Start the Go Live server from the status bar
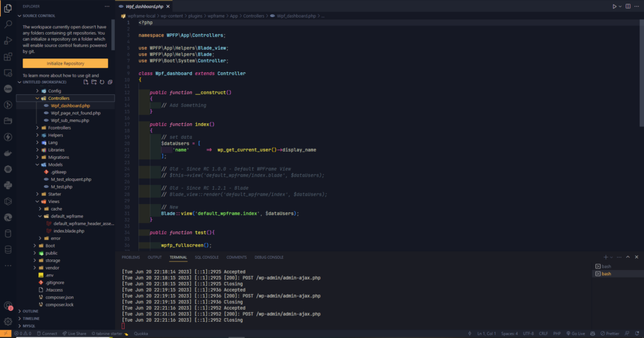The image size is (644, 338). pos(575,334)
